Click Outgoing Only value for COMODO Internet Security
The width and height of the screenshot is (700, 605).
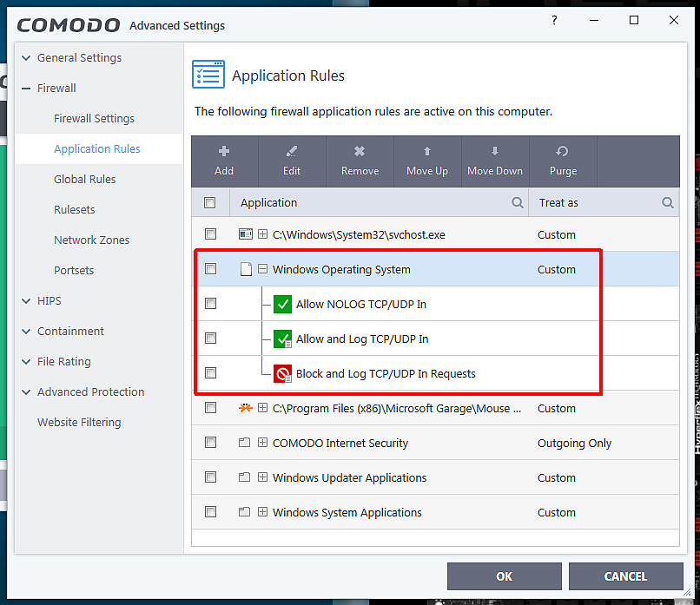[x=574, y=443]
